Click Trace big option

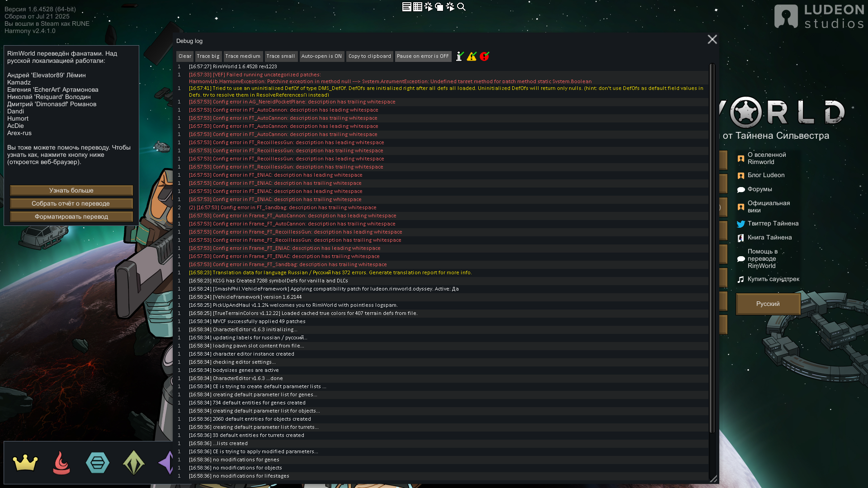[208, 56]
